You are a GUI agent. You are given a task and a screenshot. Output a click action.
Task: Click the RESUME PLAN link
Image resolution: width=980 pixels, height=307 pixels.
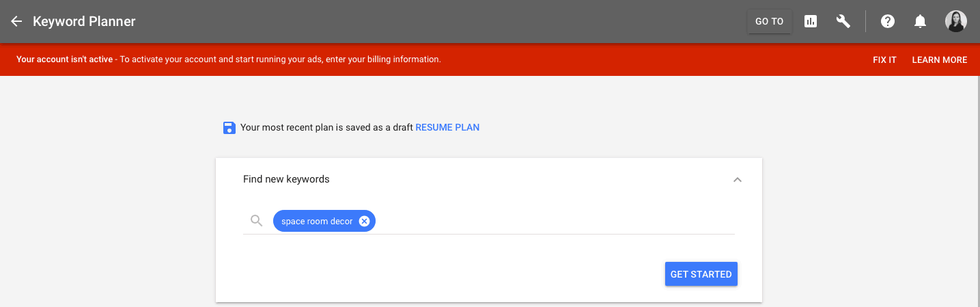[x=447, y=127]
